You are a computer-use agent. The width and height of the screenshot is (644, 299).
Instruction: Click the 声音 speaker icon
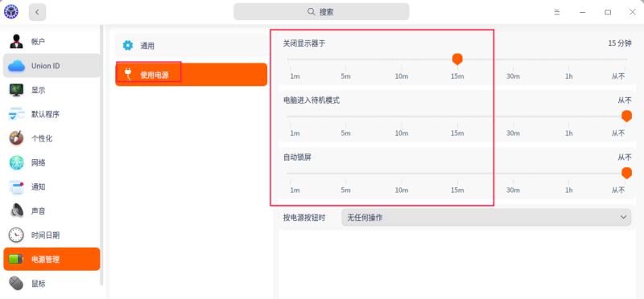tap(16, 211)
